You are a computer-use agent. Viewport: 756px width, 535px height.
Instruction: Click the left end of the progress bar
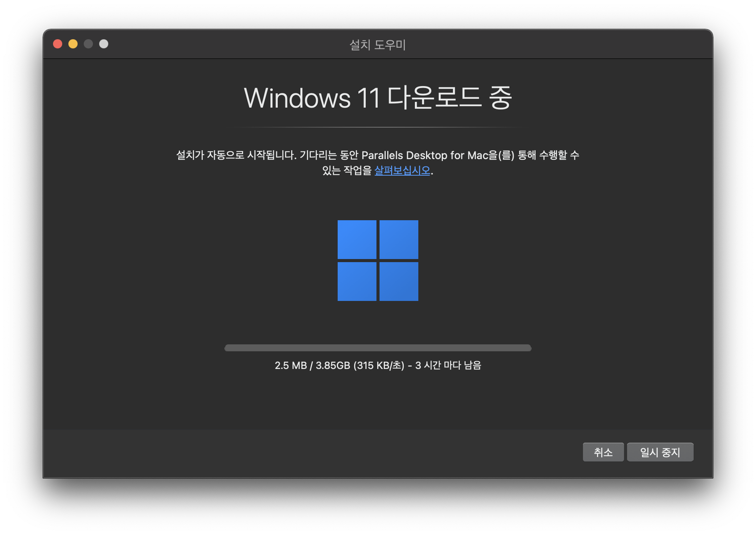click(228, 348)
